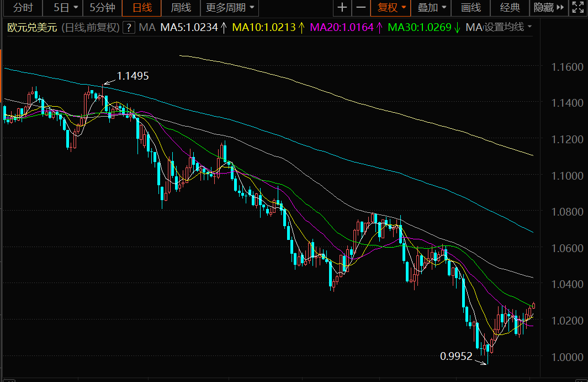
Task: Click the 1.0400 price axis label
Action: point(567,284)
